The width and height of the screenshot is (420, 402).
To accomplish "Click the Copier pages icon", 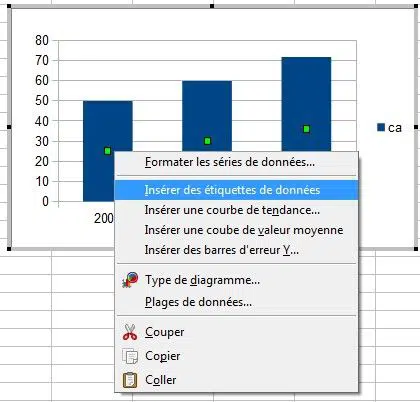I will click(x=130, y=356).
